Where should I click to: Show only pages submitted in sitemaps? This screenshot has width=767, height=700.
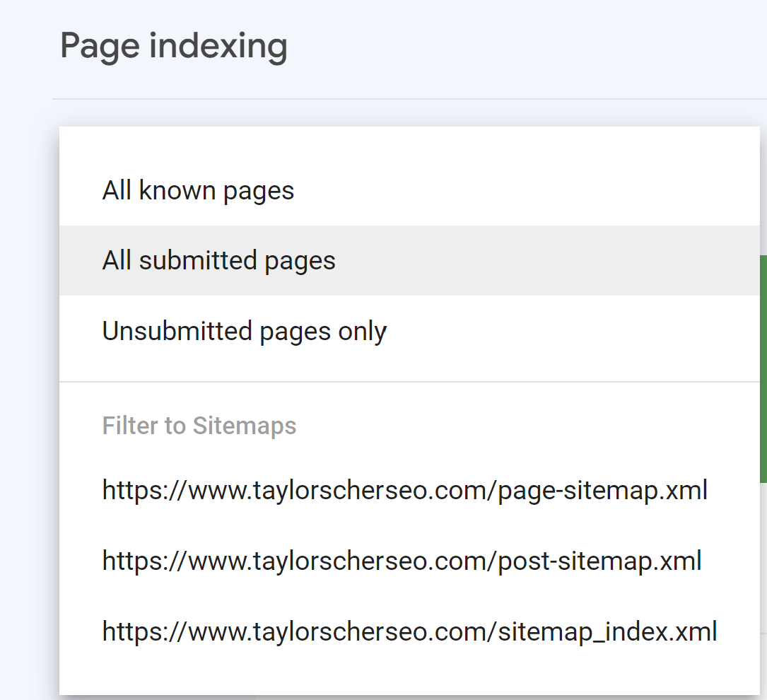(218, 261)
